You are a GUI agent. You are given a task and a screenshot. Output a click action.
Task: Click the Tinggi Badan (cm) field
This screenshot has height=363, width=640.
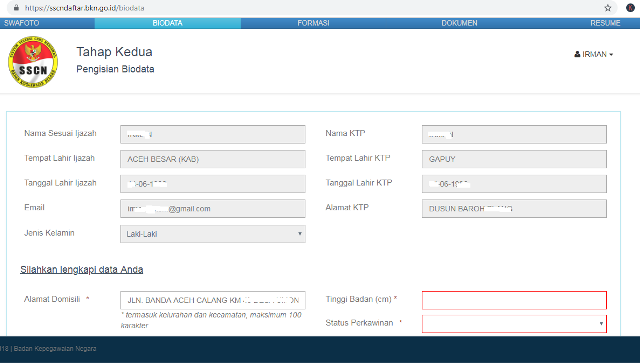click(x=514, y=300)
